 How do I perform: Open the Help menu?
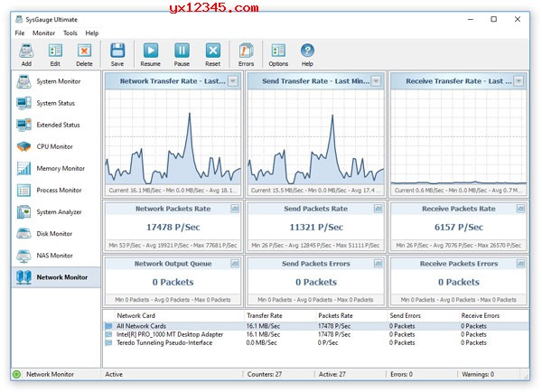[92, 33]
